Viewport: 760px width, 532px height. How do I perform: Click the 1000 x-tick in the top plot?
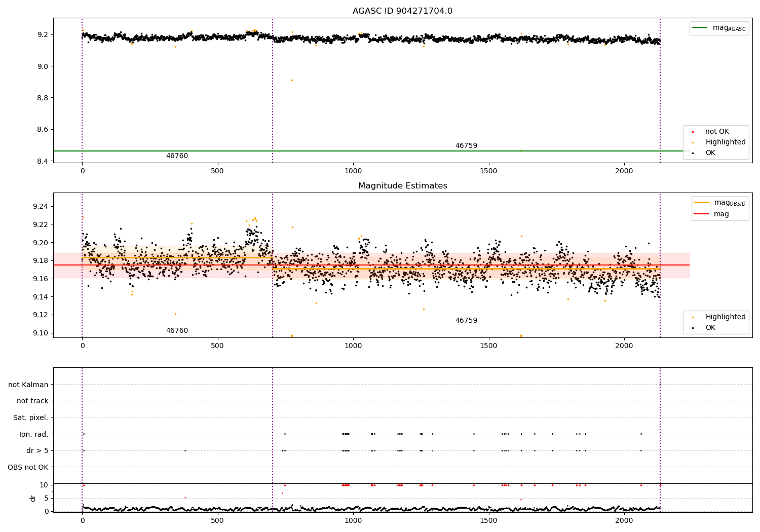click(x=353, y=171)
